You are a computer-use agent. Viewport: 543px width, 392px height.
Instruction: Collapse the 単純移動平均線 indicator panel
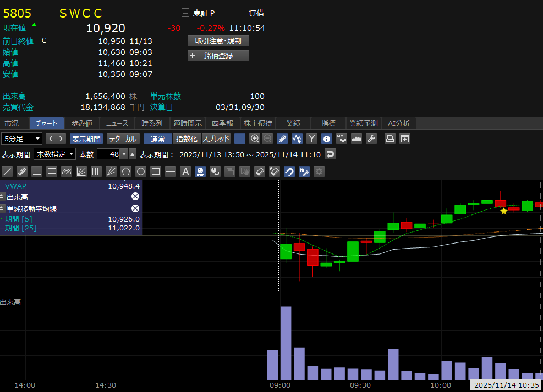[x=2, y=209]
